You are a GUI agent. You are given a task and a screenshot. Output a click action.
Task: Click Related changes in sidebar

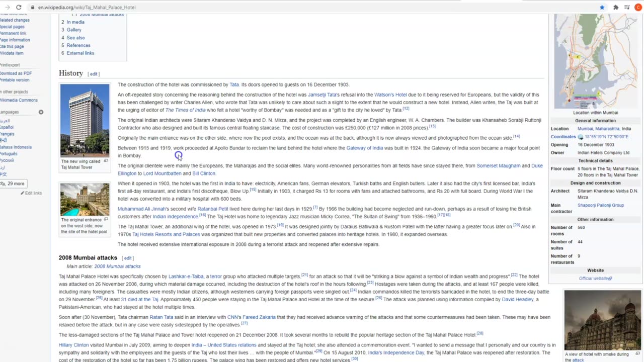14,20
